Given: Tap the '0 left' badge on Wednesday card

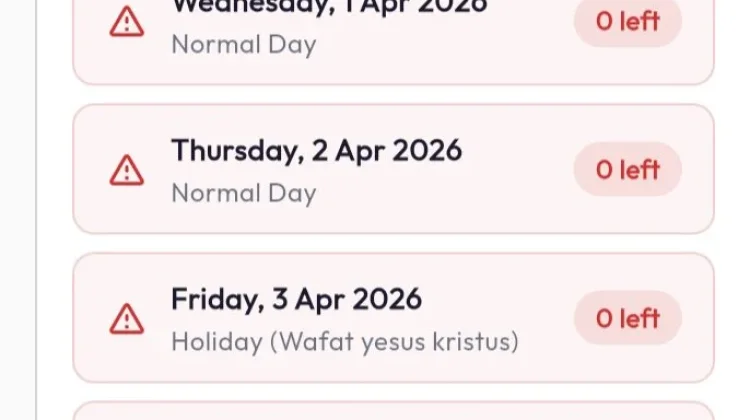Looking at the screenshot, I should point(628,21).
